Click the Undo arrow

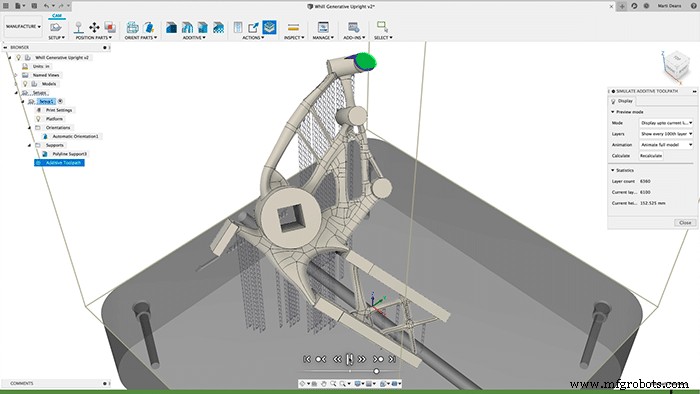click(47, 6)
